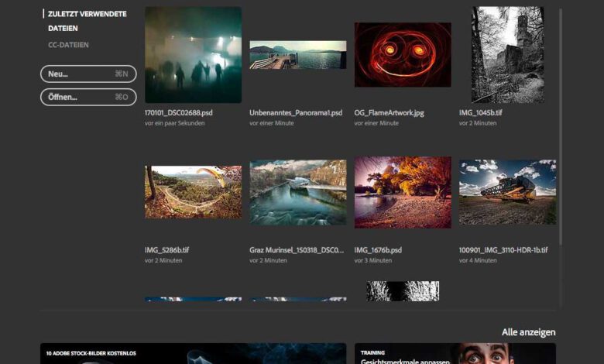This screenshot has width=604, height=364.
Task: Open the 170101_DSC02688.psd thumbnail
Action: [193, 55]
